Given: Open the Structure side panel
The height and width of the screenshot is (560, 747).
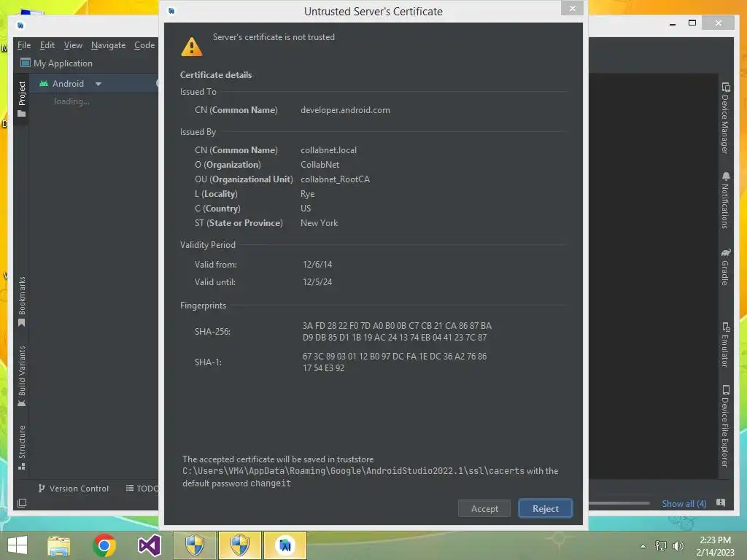Looking at the screenshot, I should [21, 448].
